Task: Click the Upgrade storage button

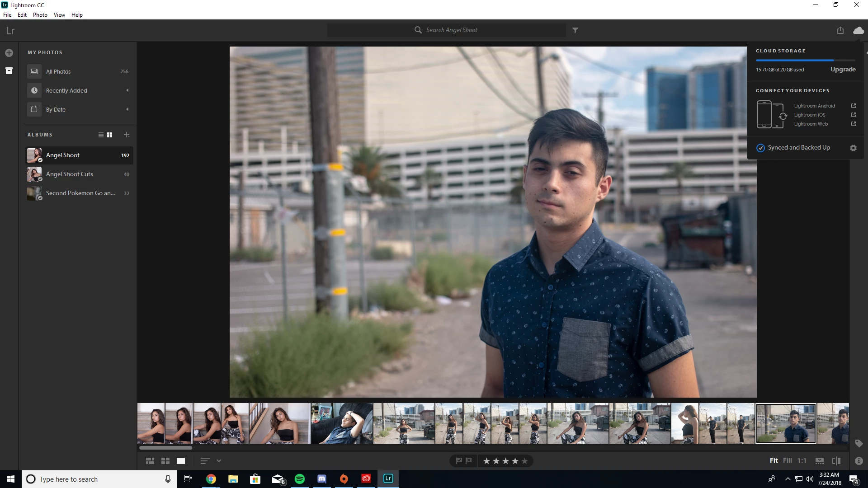Action: (x=843, y=70)
